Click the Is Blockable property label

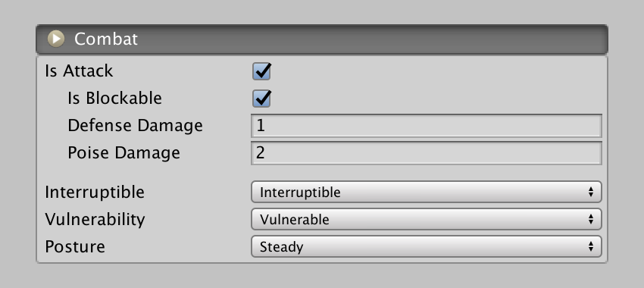[x=114, y=99]
